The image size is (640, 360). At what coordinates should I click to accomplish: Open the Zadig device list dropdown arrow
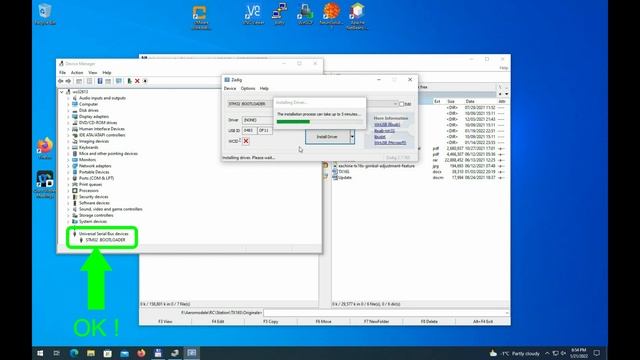coord(395,104)
